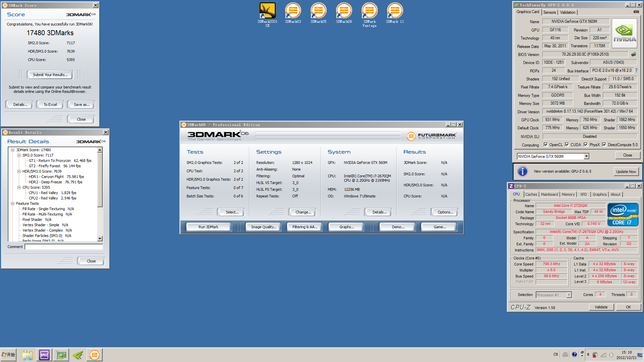644x362 pixels.
Task: Toggle the CUDA checkbox
Action: click(567, 145)
